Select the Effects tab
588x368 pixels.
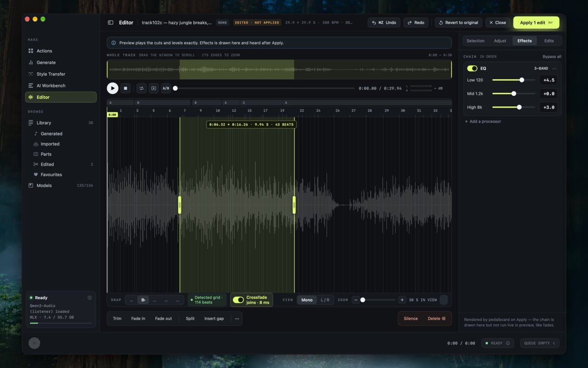[x=525, y=41]
